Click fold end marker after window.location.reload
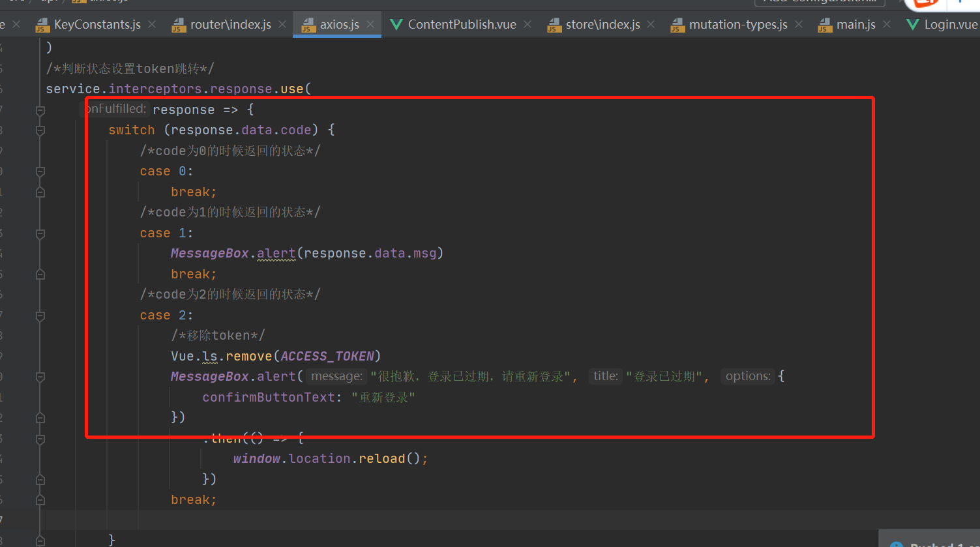This screenshot has height=547, width=980. (40, 479)
